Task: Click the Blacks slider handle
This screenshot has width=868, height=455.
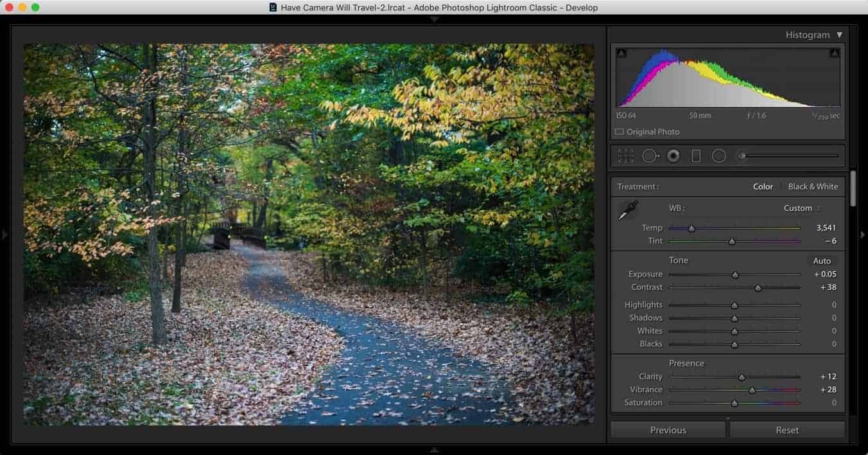Action: 734,344
